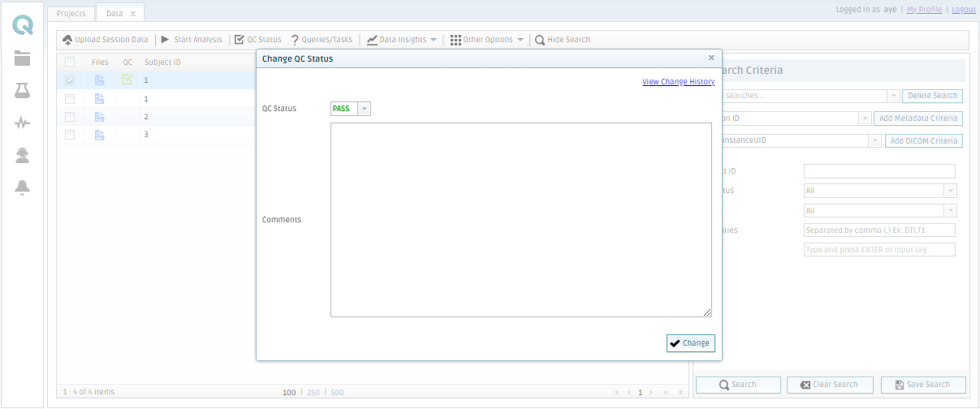Open files icon for Subject ID 2
Screen dimensions: 980x409
(100, 116)
